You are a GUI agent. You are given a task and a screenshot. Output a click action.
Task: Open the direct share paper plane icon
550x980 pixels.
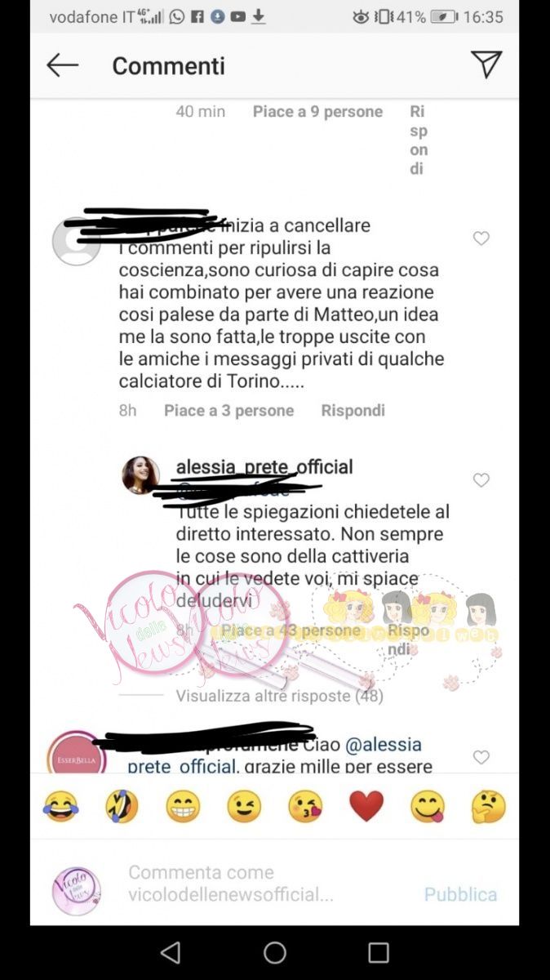coord(486,65)
